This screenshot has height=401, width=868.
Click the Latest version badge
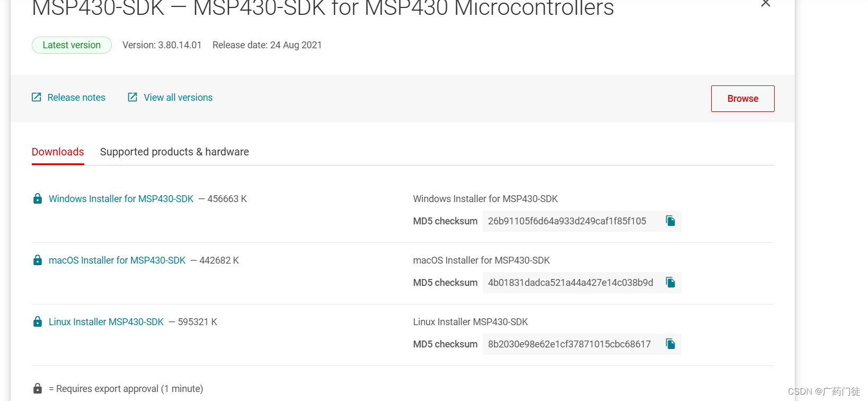click(72, 45)
